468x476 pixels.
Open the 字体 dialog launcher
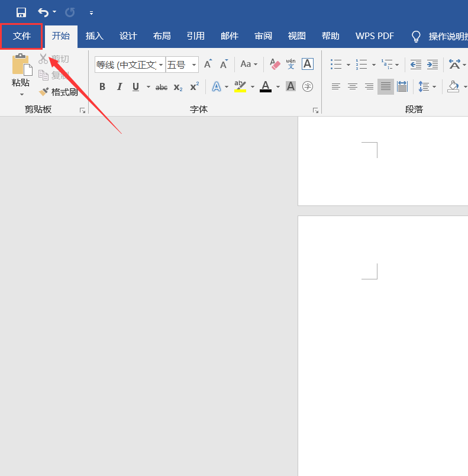tap(315, 111)
